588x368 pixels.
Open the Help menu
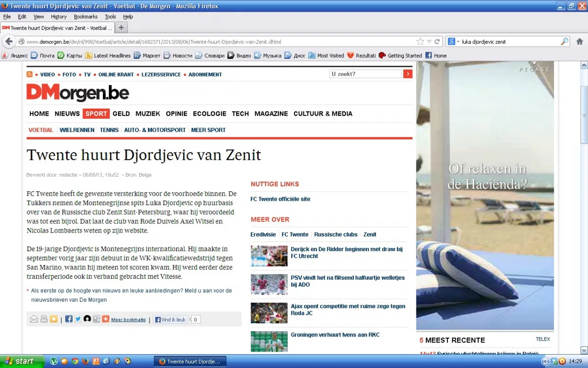pos(128,17)
